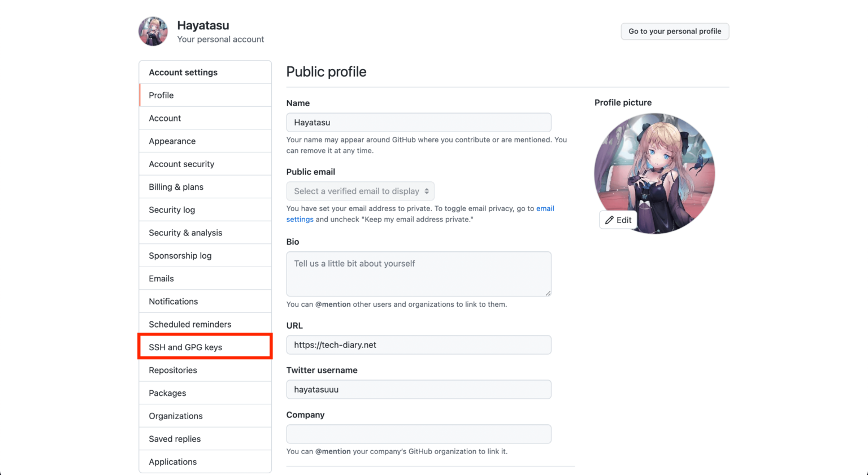Open Repositories settings

pyautogui.click(x=173, y=370)
